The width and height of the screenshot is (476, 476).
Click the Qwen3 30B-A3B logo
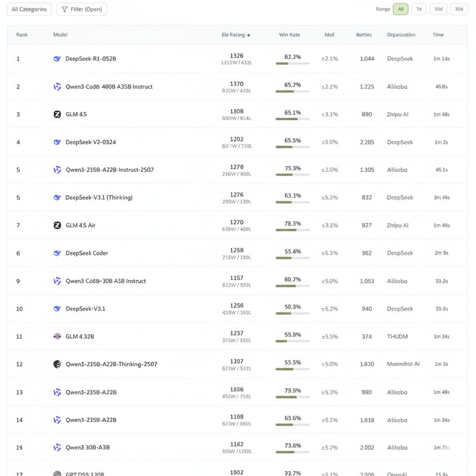click(57, 448)
